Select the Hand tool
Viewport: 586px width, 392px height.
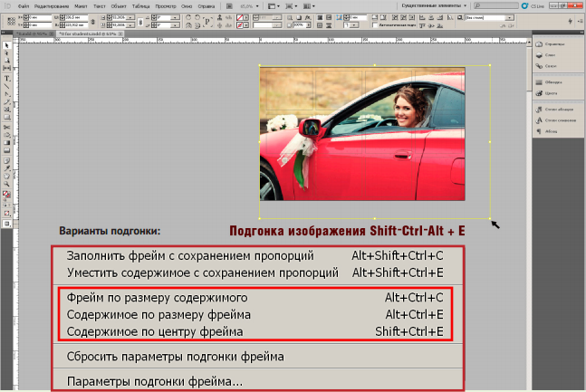(x=6, y=176)
